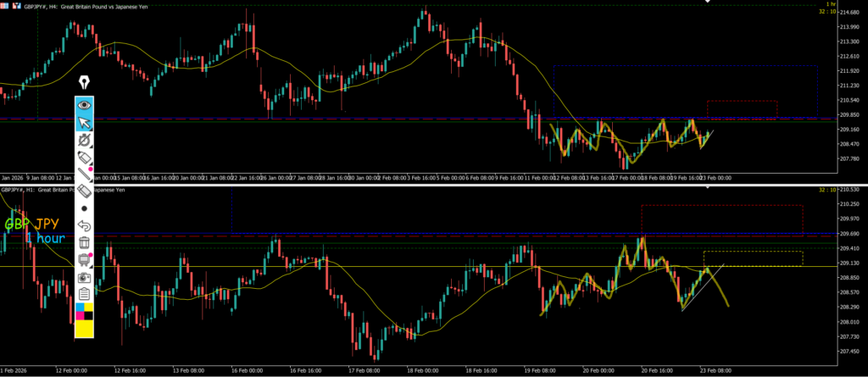Toggle annotation visibility with the eye icon

pyautogui.click(x=85, y=106)
